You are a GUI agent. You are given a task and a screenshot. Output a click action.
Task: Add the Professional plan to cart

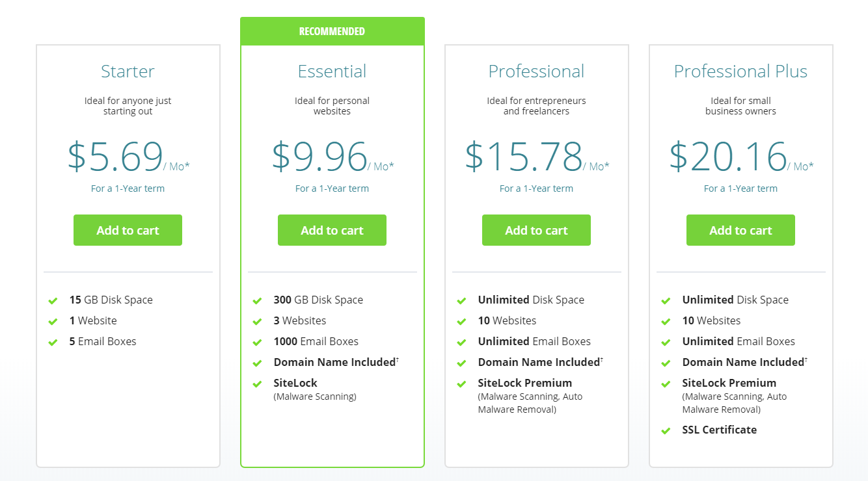[536, 230]
